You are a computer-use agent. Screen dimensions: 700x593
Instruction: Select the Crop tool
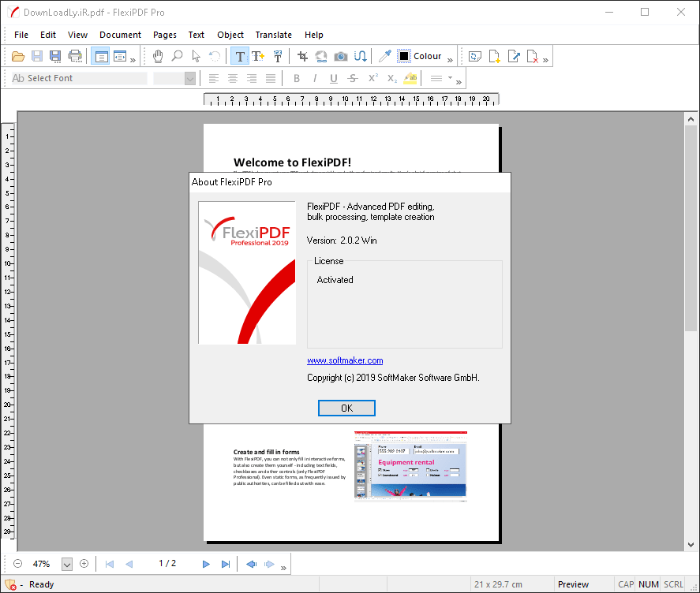[x=303, y=56]
